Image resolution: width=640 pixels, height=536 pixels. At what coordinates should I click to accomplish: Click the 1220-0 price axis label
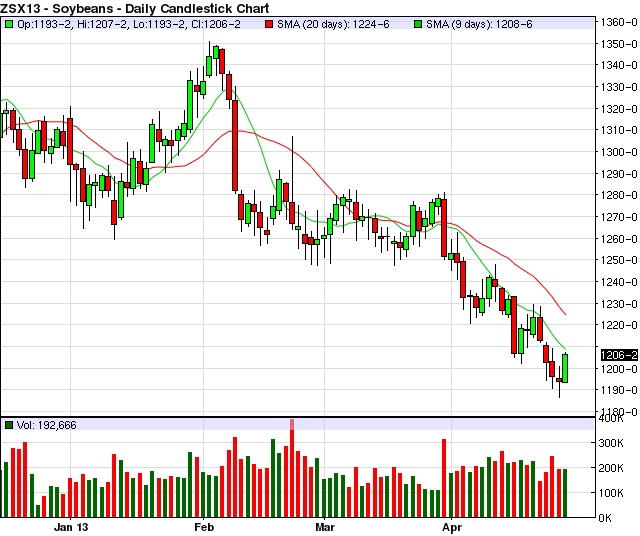pos(619,325)
